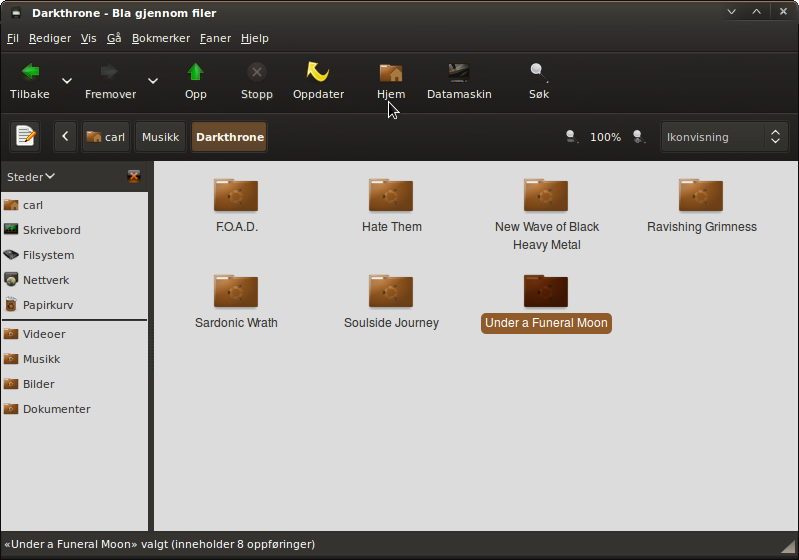The height and width of the screenshot is (560, 799).
Task: Open Papirkurv trash in the sidebar
Action: 74,305
